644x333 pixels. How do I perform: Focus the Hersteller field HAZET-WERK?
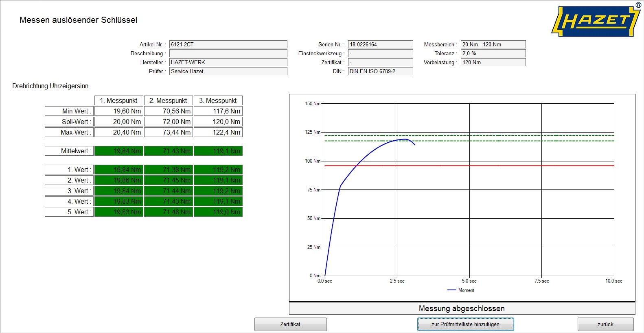[x=228, y=62]
